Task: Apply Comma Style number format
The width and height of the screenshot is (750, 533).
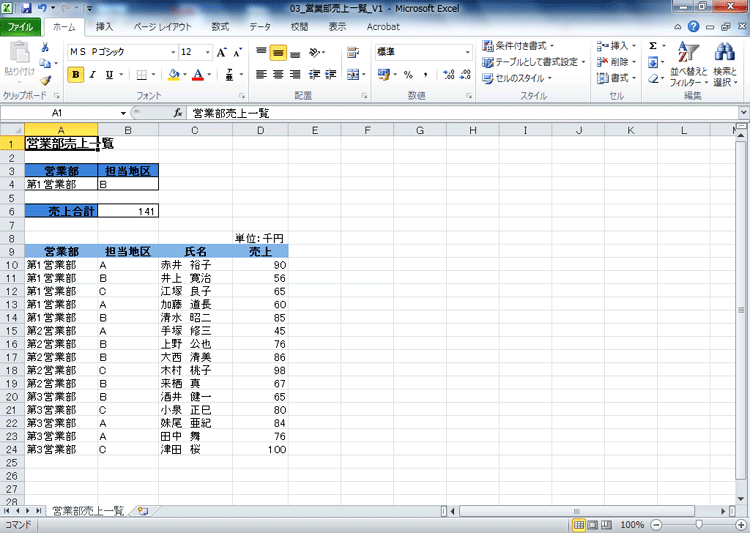Action: [425, 75]
